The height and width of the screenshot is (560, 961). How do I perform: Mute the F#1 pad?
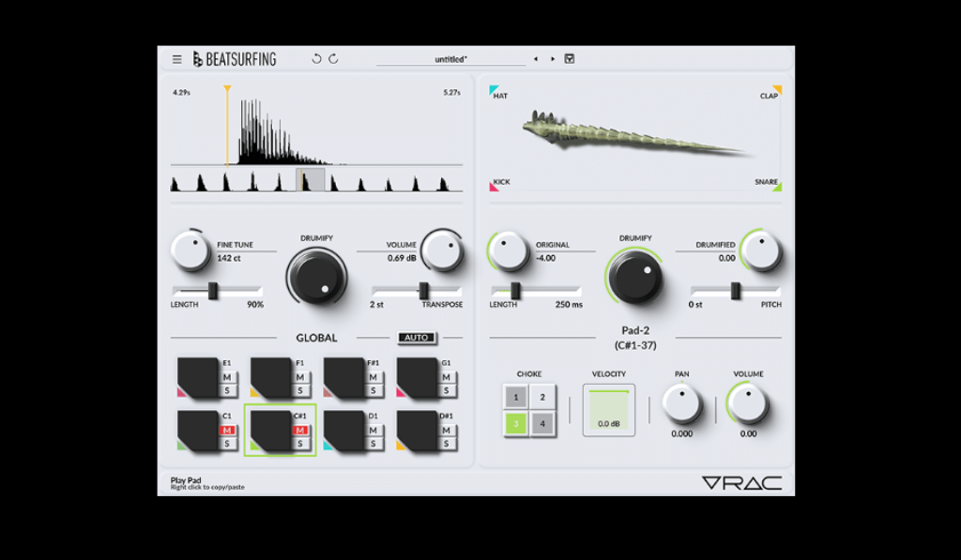pos(374,377)
